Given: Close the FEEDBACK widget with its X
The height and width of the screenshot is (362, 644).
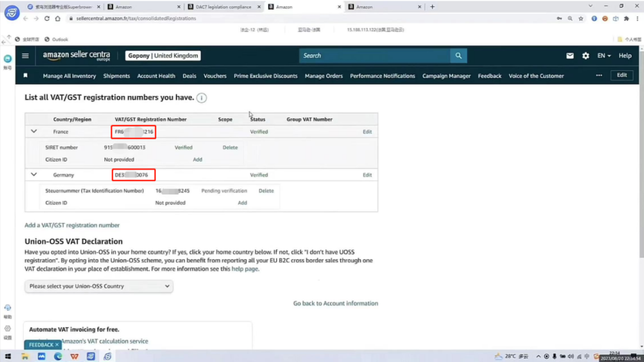Looking at the screenshot, I should (x=57, y=345).
